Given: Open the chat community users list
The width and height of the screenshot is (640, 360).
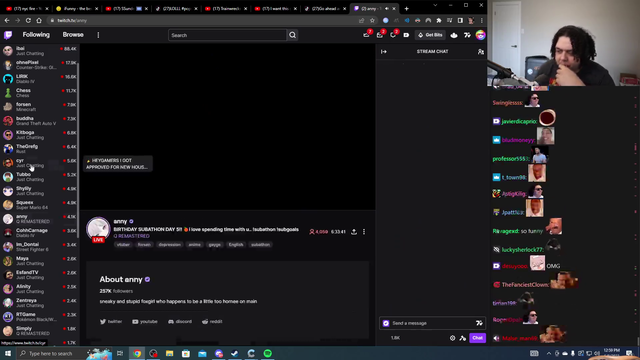Looking at the screenshot, I should click(480, 51).
